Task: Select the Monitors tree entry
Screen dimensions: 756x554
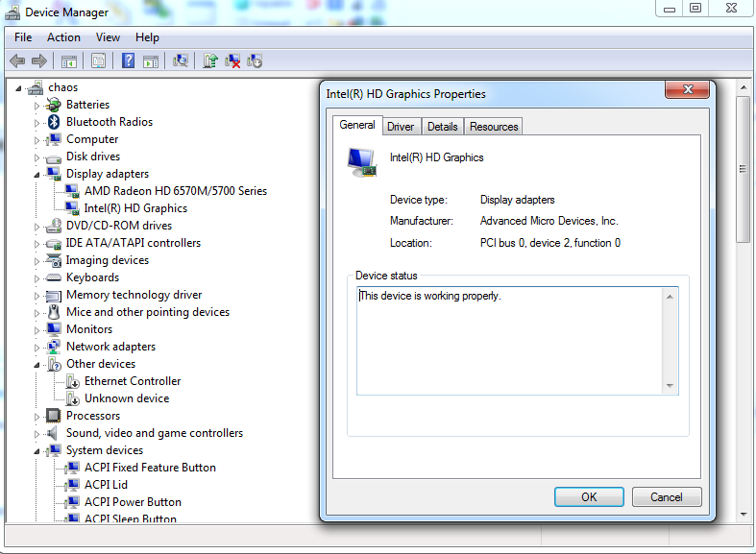Action: pos(89,329)
